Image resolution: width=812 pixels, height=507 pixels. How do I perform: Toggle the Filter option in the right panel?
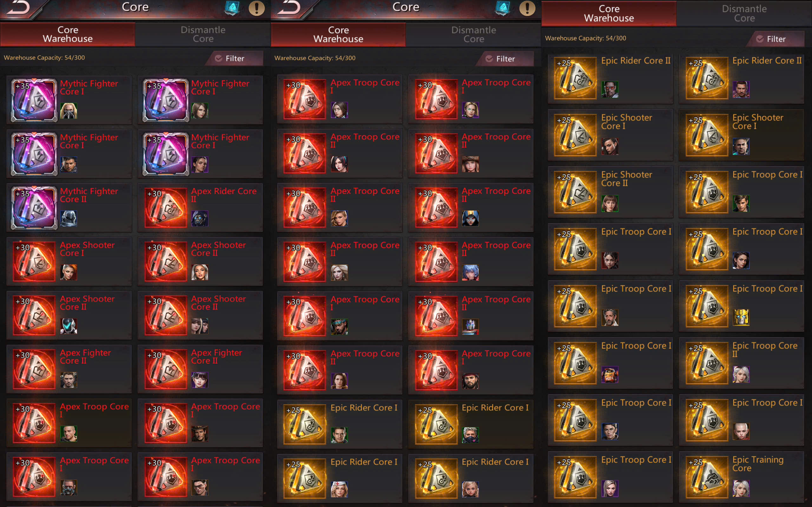pyautogui.click(x=776, y=39)
